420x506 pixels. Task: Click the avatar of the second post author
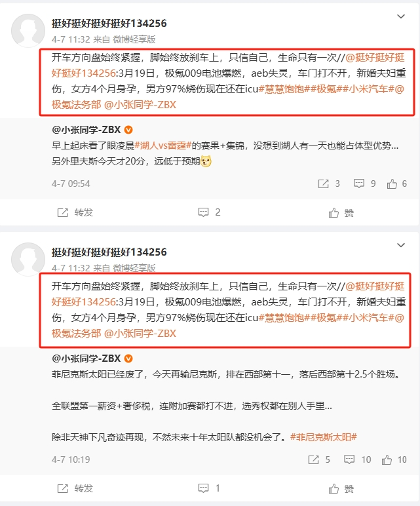pos(28,260)
